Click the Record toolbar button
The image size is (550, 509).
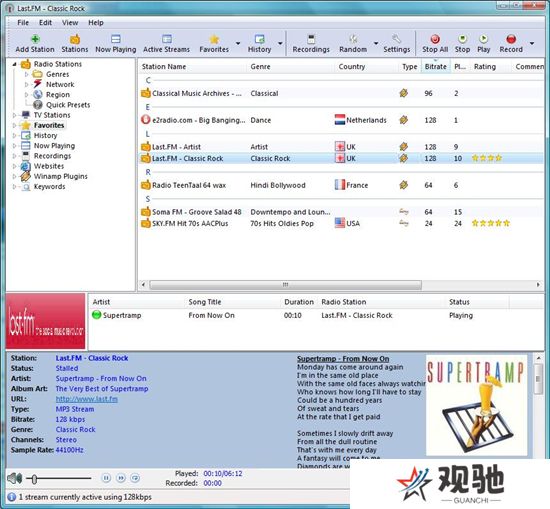pos(511,43)
